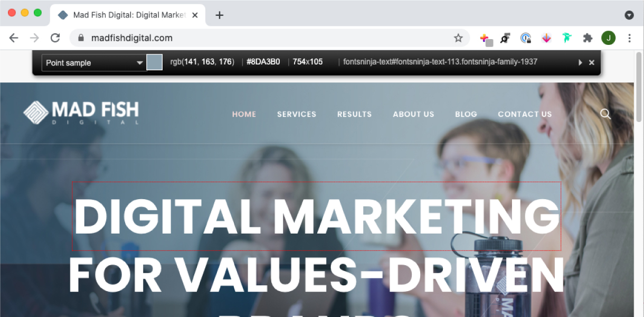This screenshot has height=317, width=644.
Task: Go to the HOME menu item
Action: click(x=244, y=114)
